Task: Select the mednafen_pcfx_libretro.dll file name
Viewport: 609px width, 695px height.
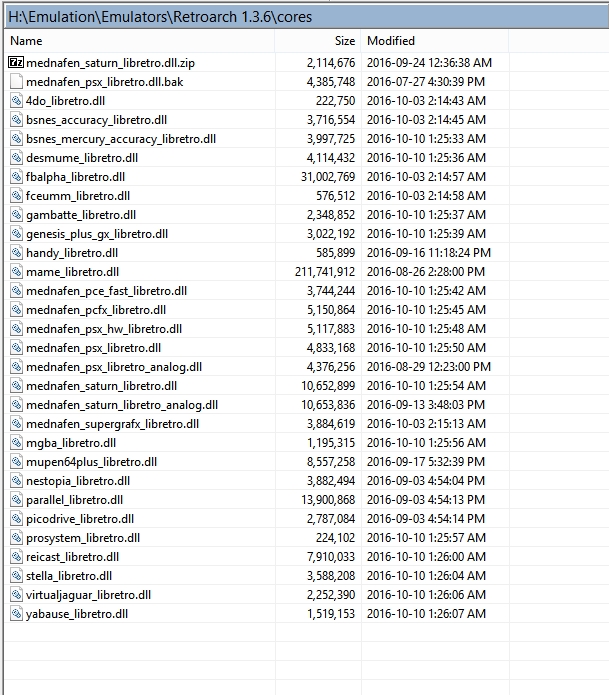Action: (96, 310)
